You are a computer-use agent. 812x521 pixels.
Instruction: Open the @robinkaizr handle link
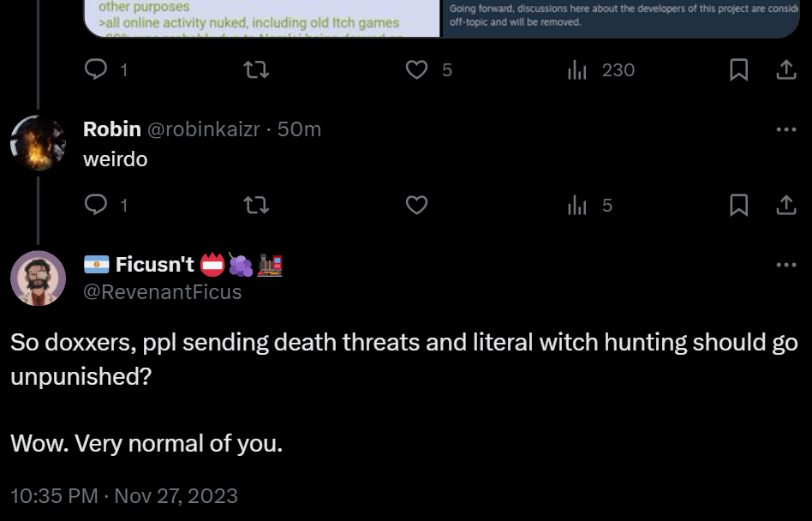[204, 129]
